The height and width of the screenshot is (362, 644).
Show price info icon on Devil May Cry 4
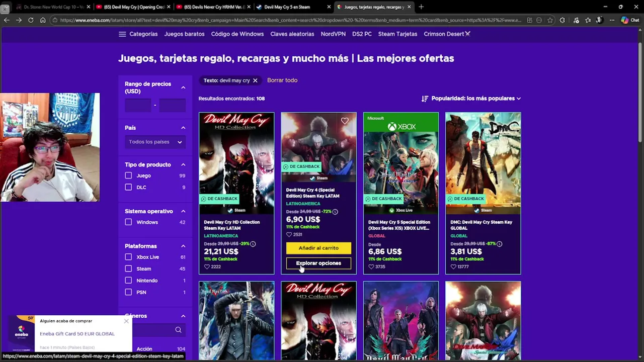click(x=335, y=212)
